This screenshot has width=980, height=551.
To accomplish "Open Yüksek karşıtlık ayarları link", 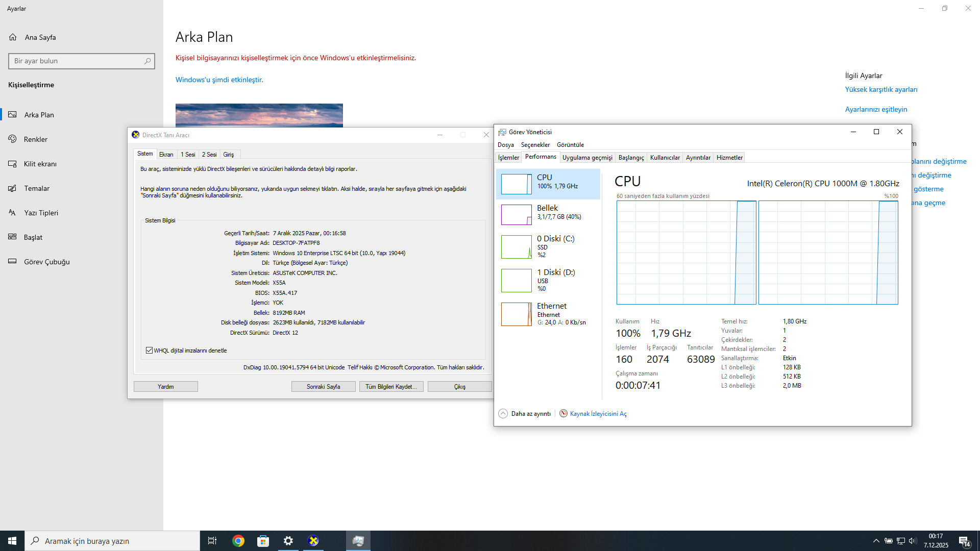I will pos(881,90).
